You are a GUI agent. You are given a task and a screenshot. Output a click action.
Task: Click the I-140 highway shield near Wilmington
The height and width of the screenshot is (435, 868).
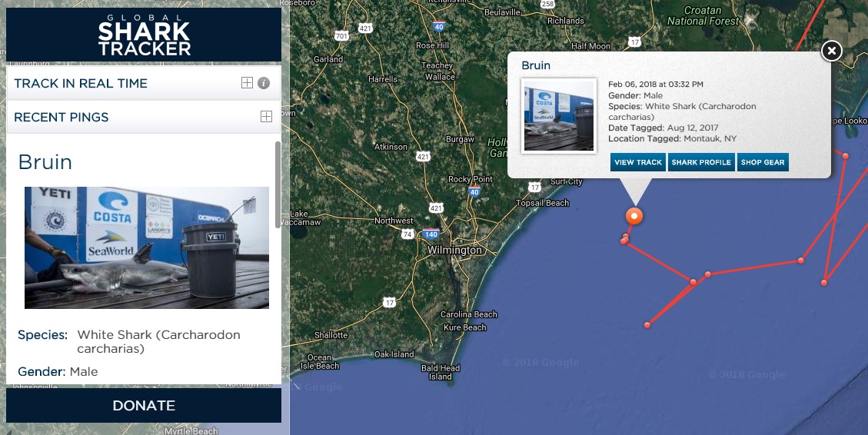[431, 234]
